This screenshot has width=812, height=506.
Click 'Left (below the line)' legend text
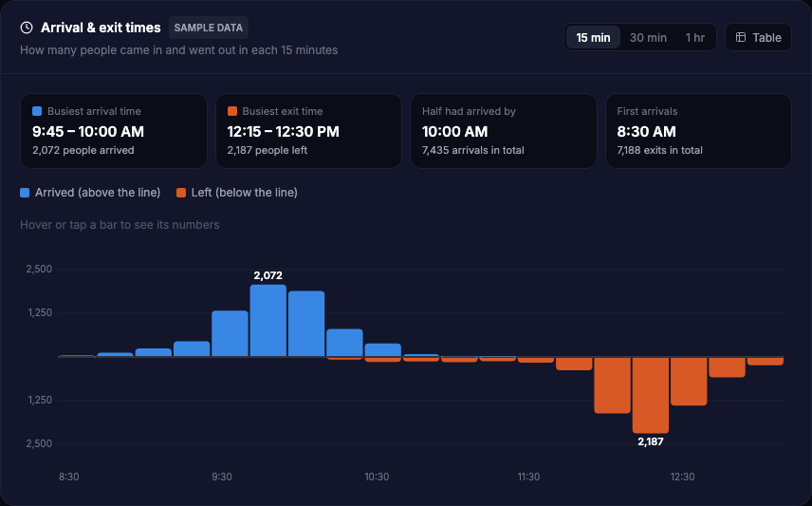pyautogui.click(x=245, y=193)
